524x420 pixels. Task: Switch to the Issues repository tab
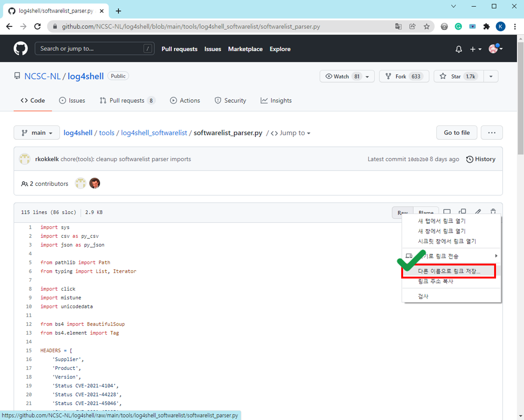click(x=72, y=100)
